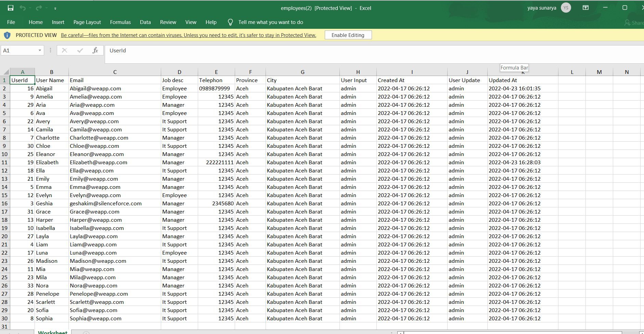644x334 pixels.
Task: Switch to the Data ribbon tab
Action: click(145, 22)
